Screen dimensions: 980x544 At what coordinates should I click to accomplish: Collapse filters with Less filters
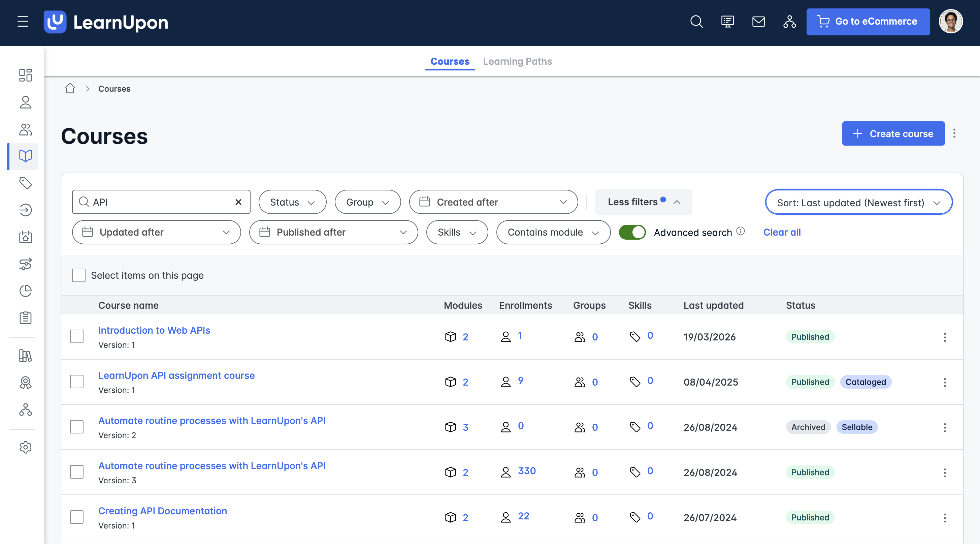point(644,202)
